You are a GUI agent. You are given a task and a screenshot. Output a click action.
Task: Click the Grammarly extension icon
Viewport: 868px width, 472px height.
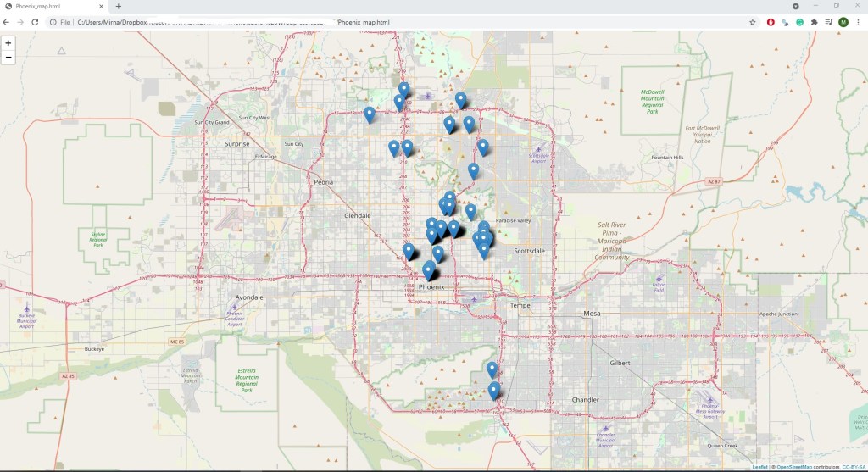coord(799,22)
